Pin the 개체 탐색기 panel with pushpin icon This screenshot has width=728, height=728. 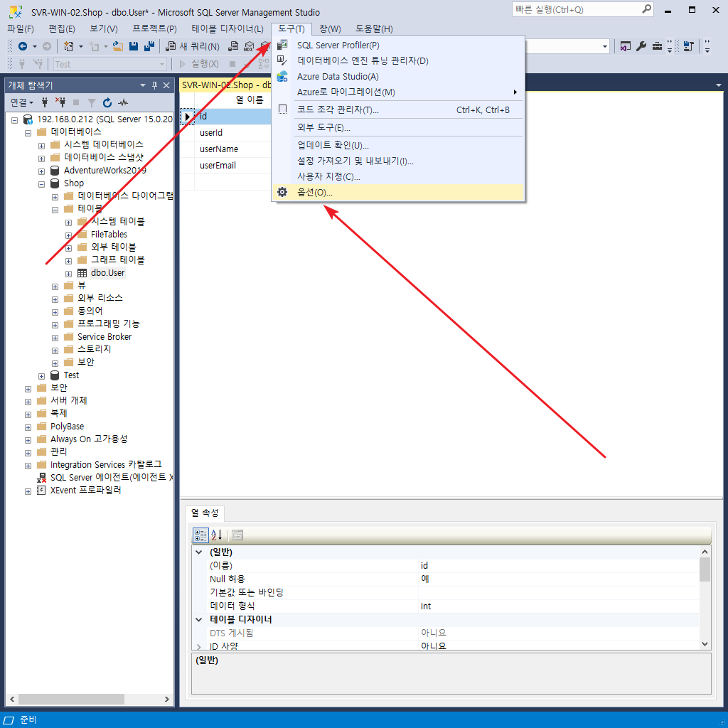tap(154, 85)
